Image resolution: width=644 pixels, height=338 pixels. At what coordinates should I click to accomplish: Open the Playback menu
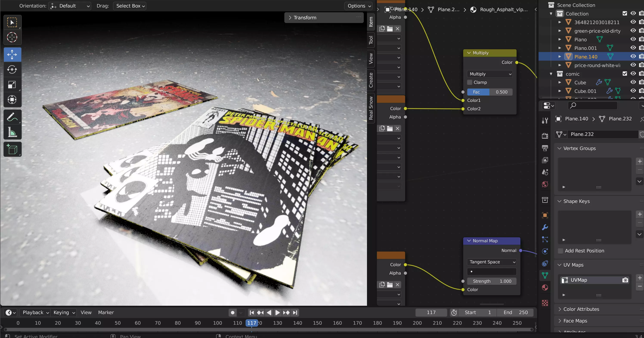click(x=35, y=312)
